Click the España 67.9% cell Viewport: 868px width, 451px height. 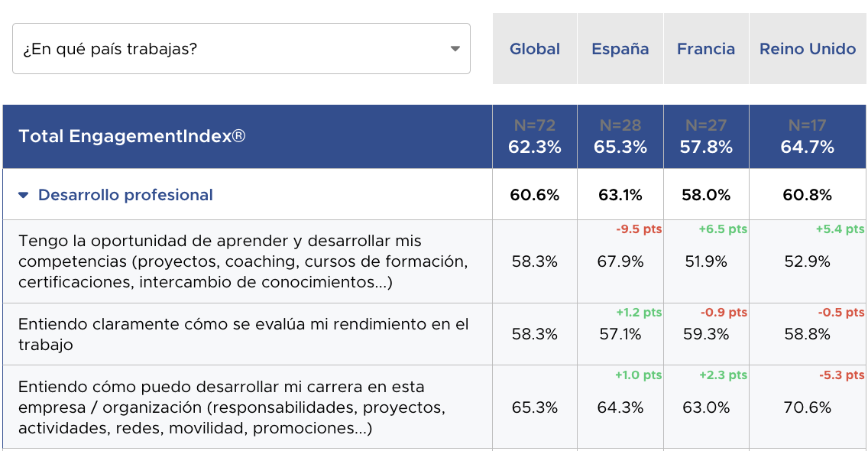(620, 261)
